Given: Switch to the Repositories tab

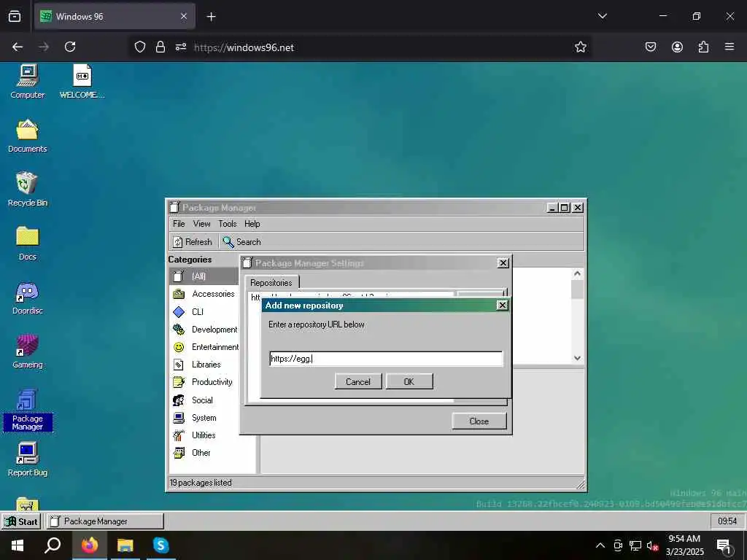Looking at the screenshot, I should click(271, 282).
